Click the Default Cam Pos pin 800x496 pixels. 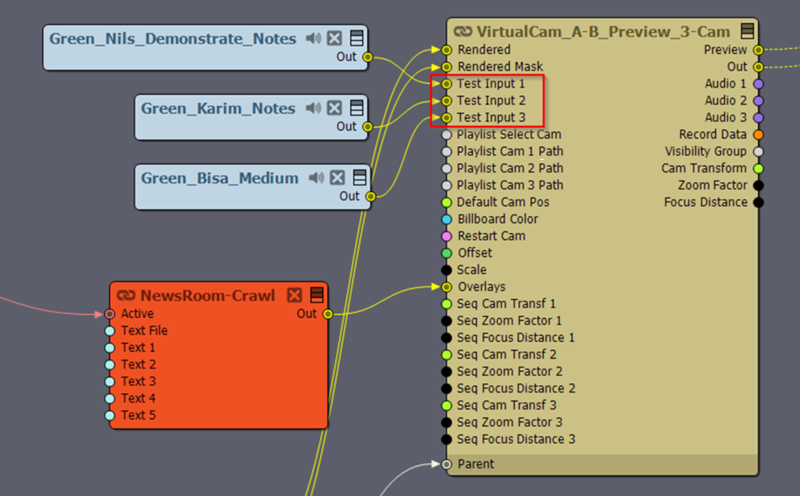click(x=446, y=203)
